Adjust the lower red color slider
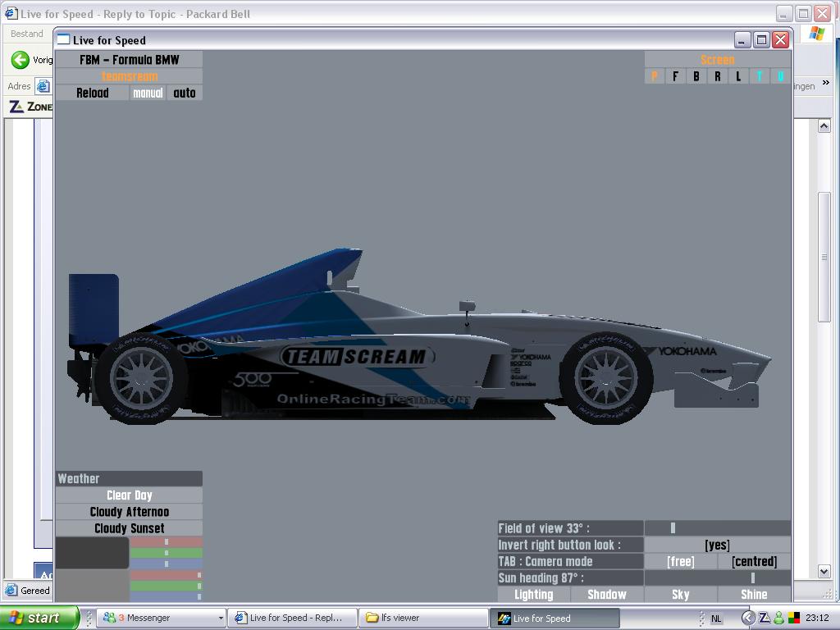840x630 pixels. click(x=166, y=575)
